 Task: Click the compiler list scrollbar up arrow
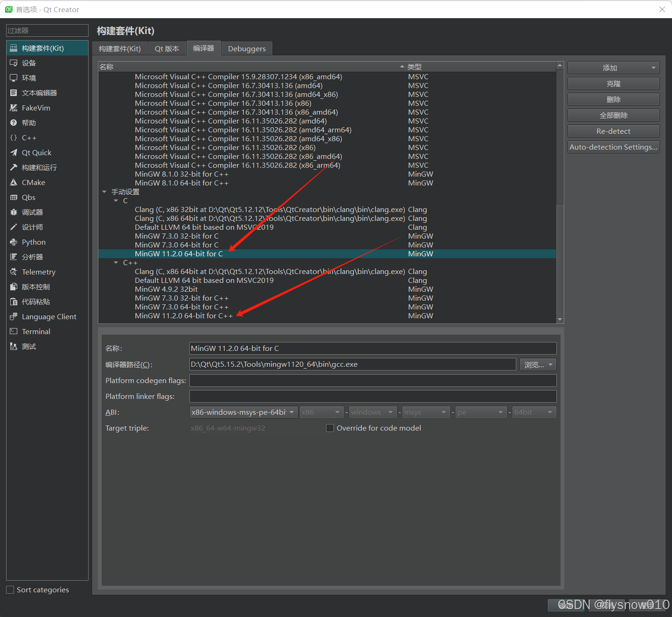(560, 66)
